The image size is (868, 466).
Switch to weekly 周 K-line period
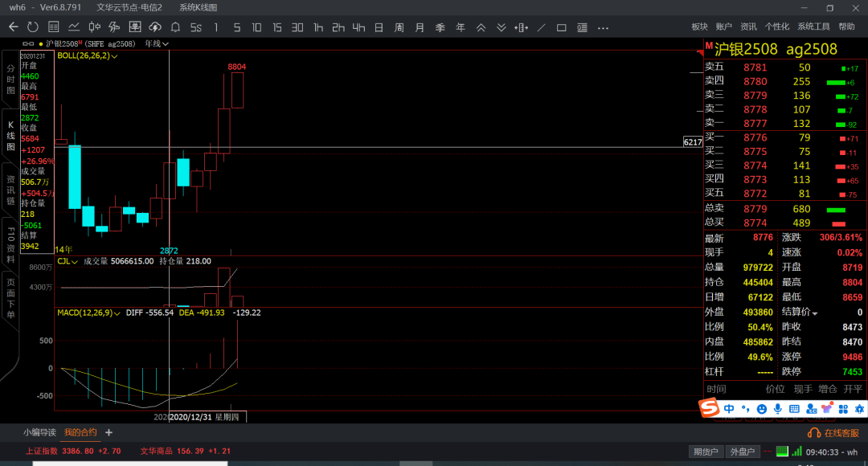coord(399,27)
